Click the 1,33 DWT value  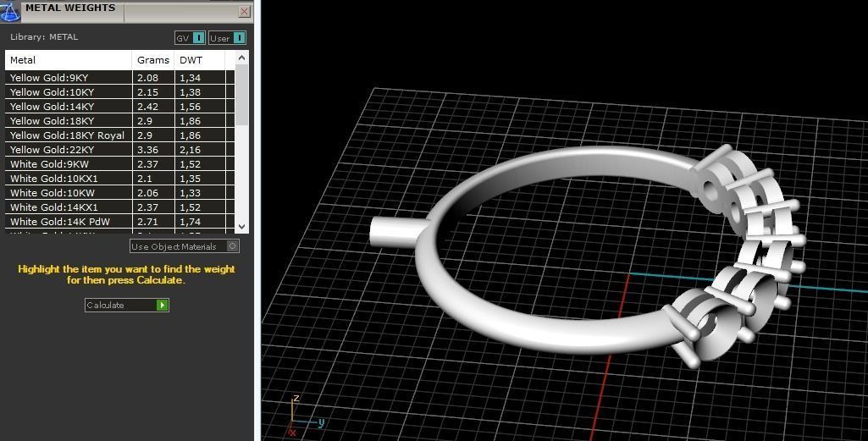coord(190,193)
